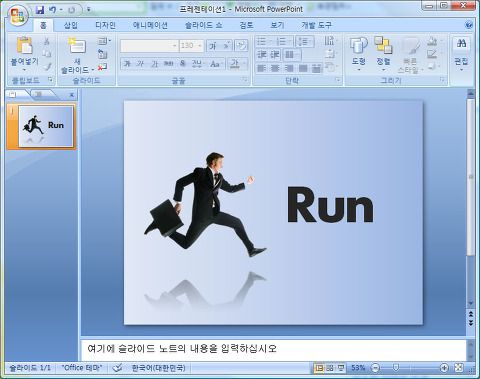Image resolution: width=480 pixels, height=379 pixels.
Task: Activate the Format Painter brush
Action: pyautogui.click(x=47, y=66)
